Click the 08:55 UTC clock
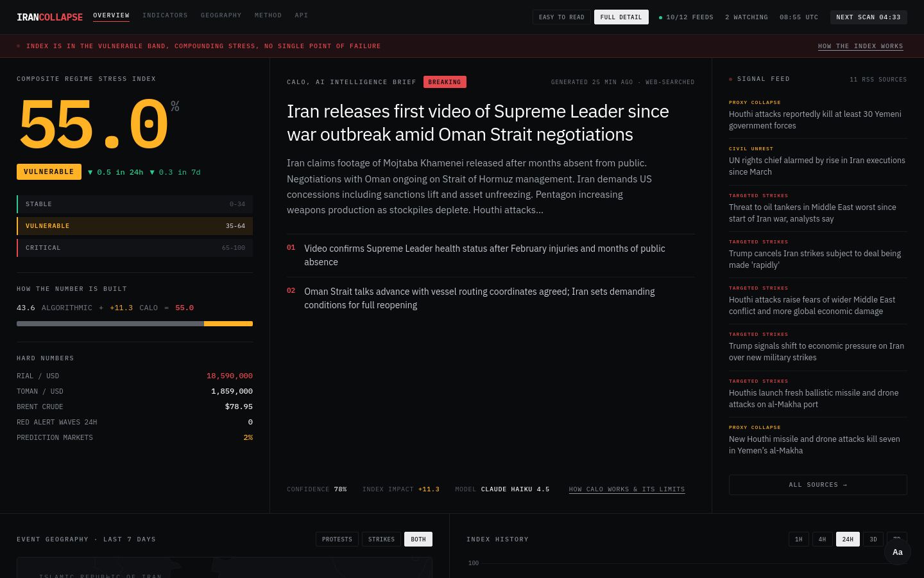This screenshot has width=924, height=578. [x=799, y=17]
